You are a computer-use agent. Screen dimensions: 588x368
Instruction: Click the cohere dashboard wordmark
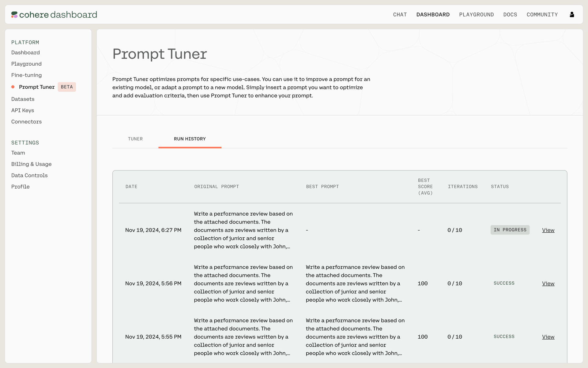click(58, 14)
